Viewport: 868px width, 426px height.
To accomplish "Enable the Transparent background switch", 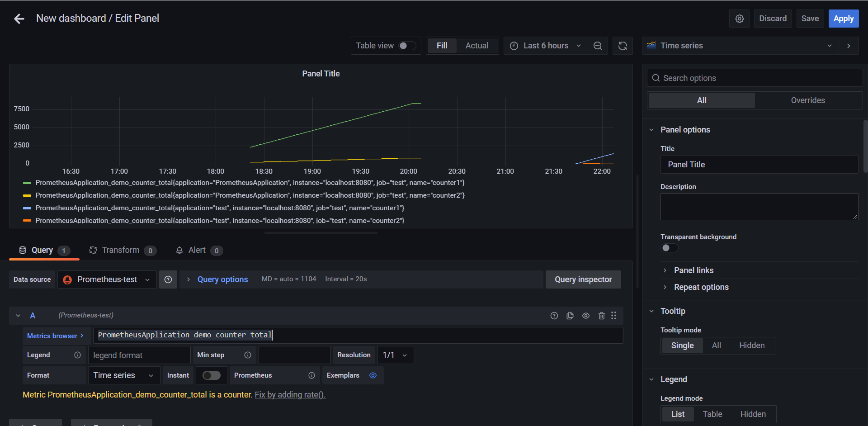I will [x=670, y=248].
